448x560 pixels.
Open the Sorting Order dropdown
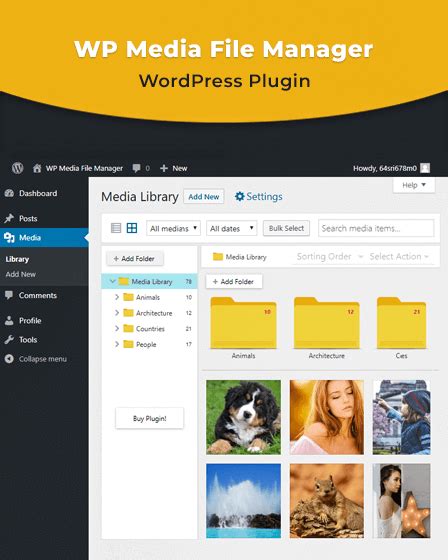[x=329, y=256]
